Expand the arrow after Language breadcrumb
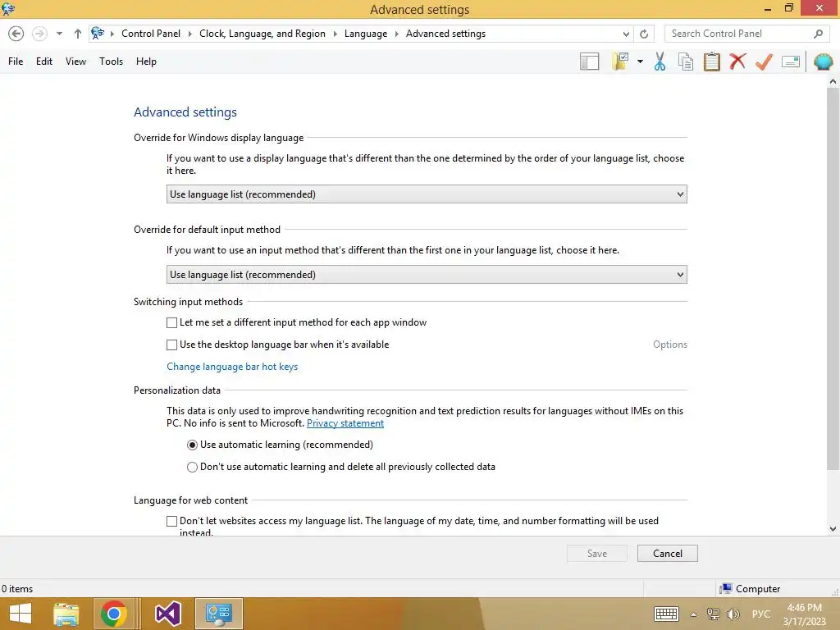 pos(396,34)
